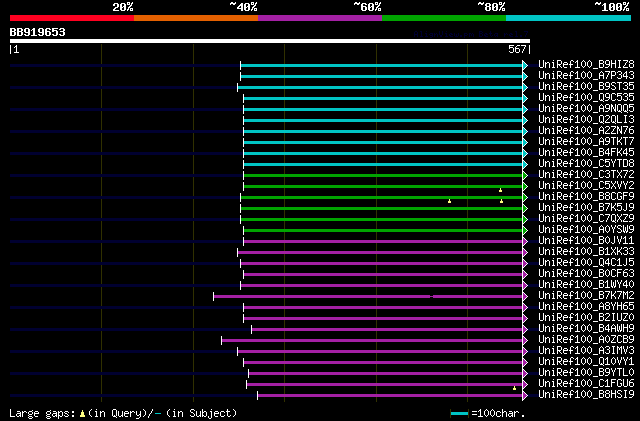Select the UniRef100_A2ZN76 label
Viewport: 640px width, 421px height.
(586, 131)
